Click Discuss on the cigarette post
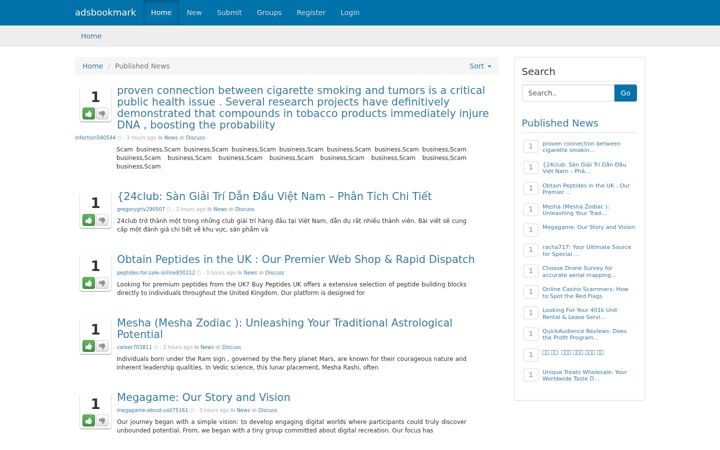720x450 pixels. 195,138
